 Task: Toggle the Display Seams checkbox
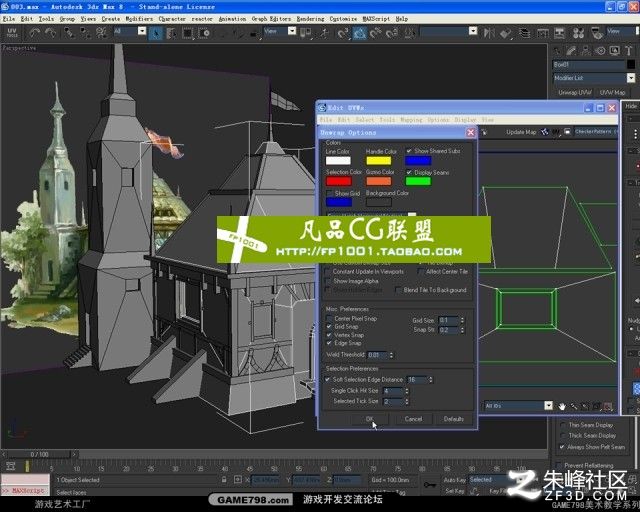point(409,173)
